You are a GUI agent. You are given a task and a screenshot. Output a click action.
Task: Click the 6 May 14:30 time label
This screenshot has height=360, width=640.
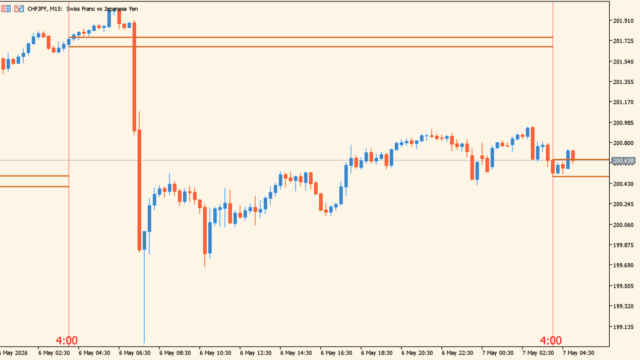(296, 353)
